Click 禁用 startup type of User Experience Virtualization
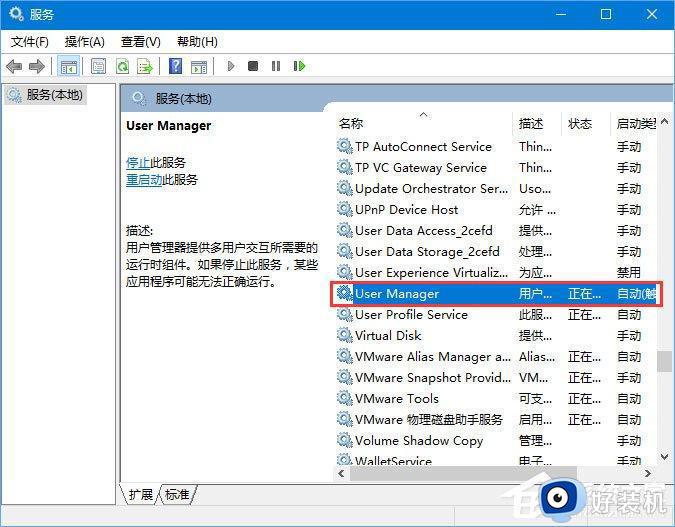Screen dimensions: 675x527 pyautogui.click(x=629, y=272)
